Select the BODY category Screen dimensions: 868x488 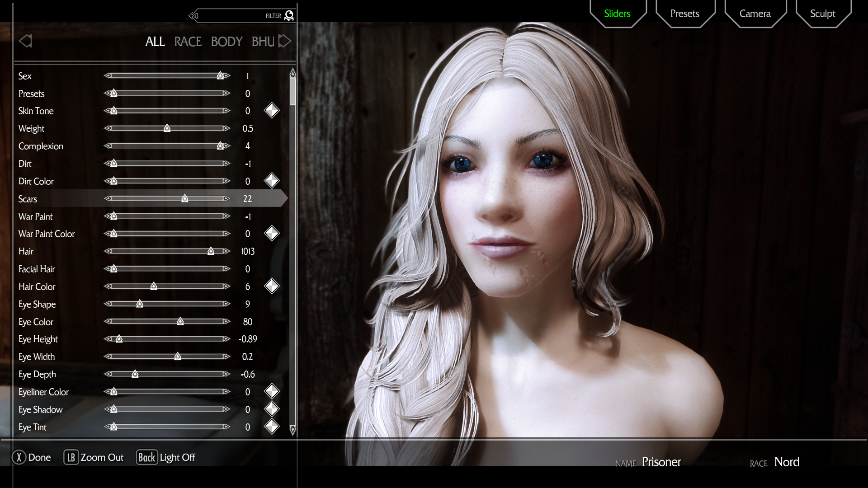coord(226,42)
